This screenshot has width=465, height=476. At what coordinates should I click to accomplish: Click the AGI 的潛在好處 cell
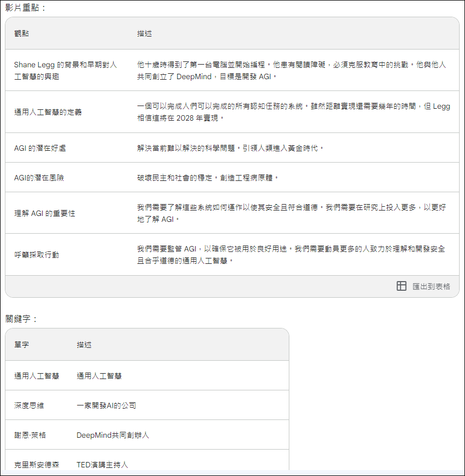coord(40,148)
